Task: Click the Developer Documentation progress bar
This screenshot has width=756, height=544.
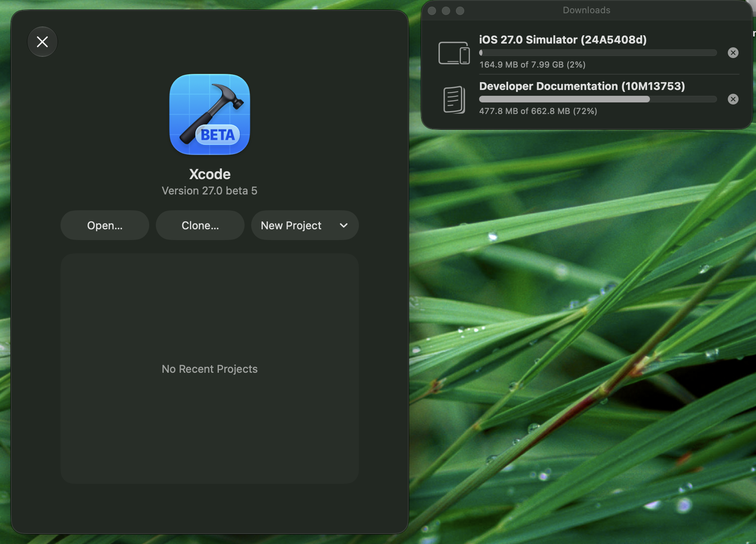Action: point(598,99)
